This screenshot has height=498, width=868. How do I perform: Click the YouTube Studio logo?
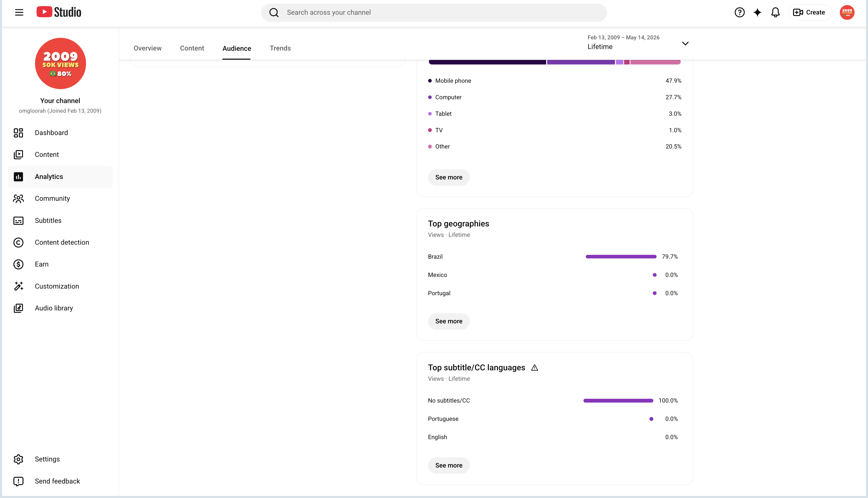(x=59, y=12)
